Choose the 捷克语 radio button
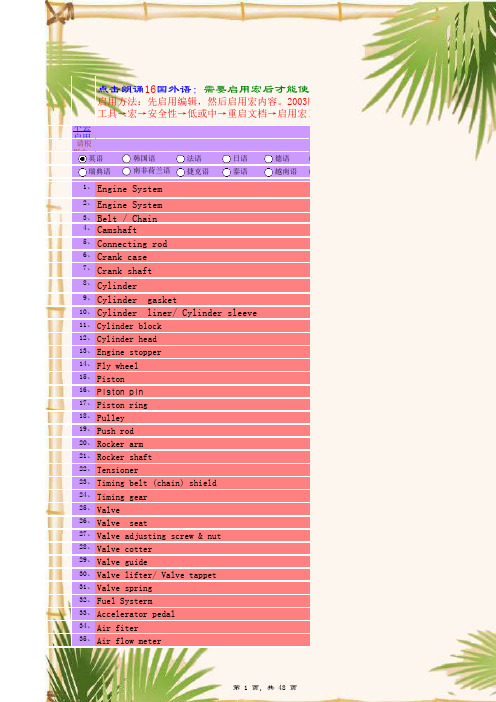Viewport: 496px width, 702px height. tap(180, 172)
